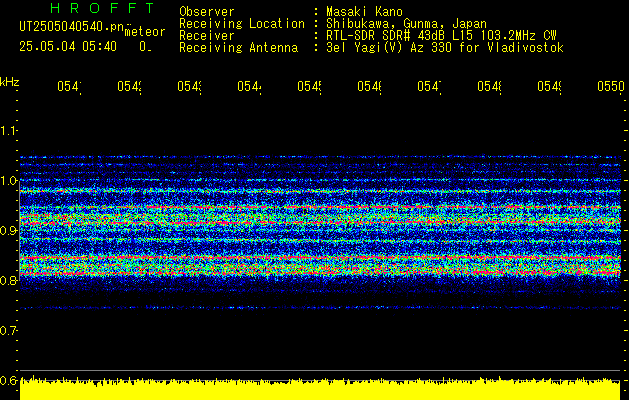Select the antenna text 3el Yagi(V) Az 330 for Vladivostok

445,48
